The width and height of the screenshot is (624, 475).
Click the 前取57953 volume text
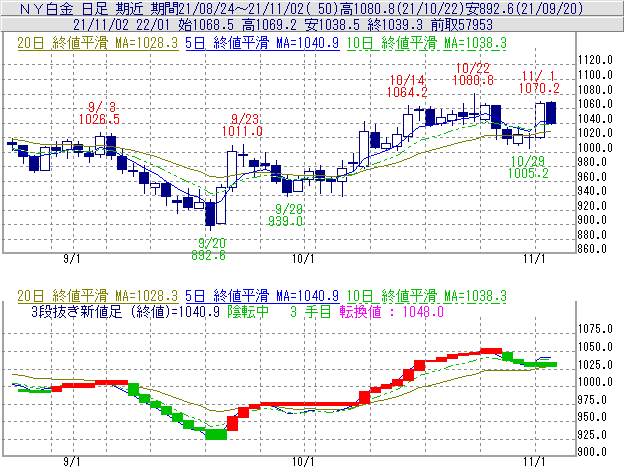462,25
